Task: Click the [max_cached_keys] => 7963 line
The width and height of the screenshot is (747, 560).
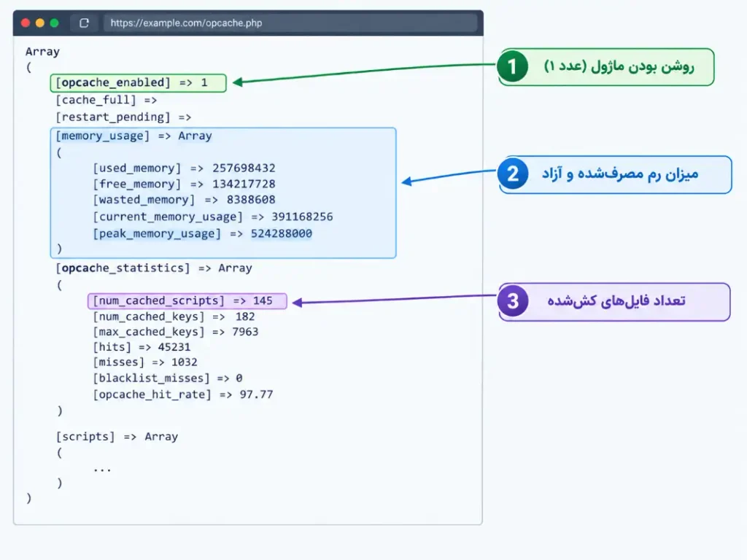Action: 175,332
